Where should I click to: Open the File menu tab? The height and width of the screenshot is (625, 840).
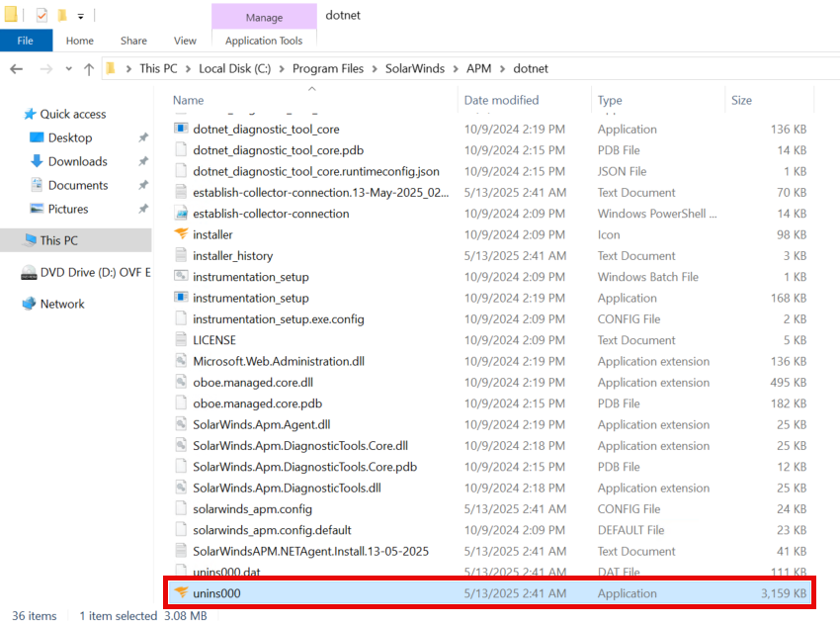click(x=26, y=41)
